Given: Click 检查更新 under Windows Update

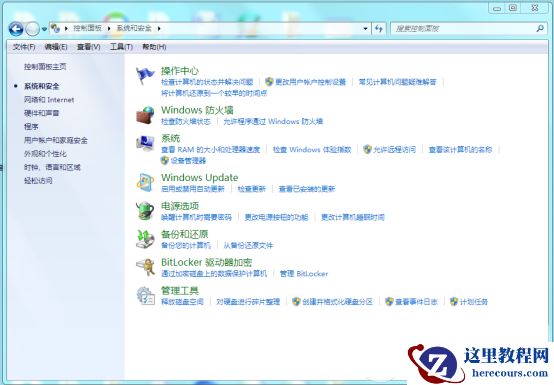Looking at the screenshot, I should coord(251,189).
